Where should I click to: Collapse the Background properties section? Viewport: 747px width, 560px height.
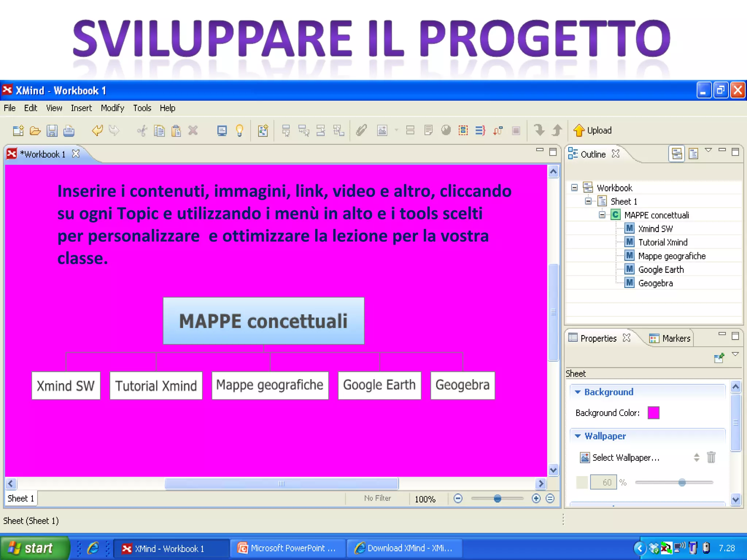(x=578, y=392)
